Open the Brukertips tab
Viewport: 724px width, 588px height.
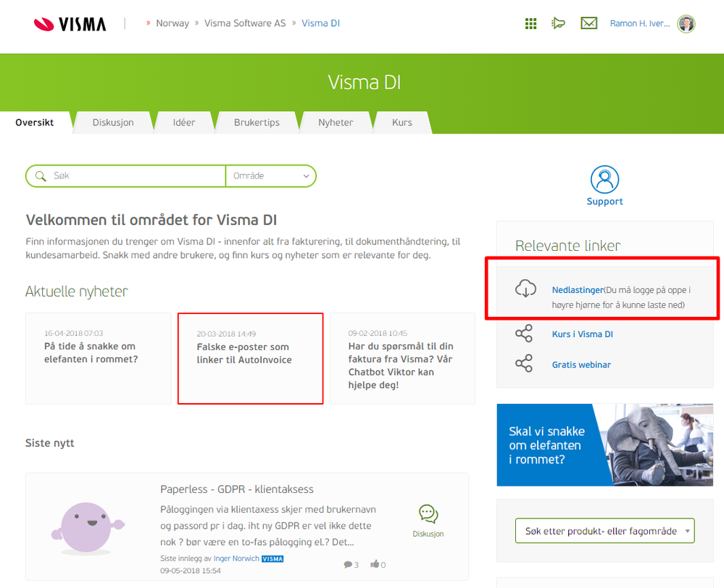[257, 123]
